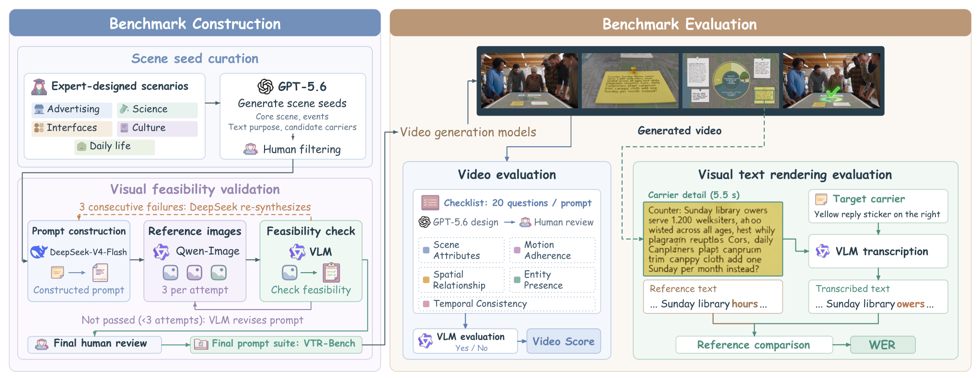Viewport: 980px width, 380px height.
Task: Select the logo next to VLM transcription
Action: 822,251
